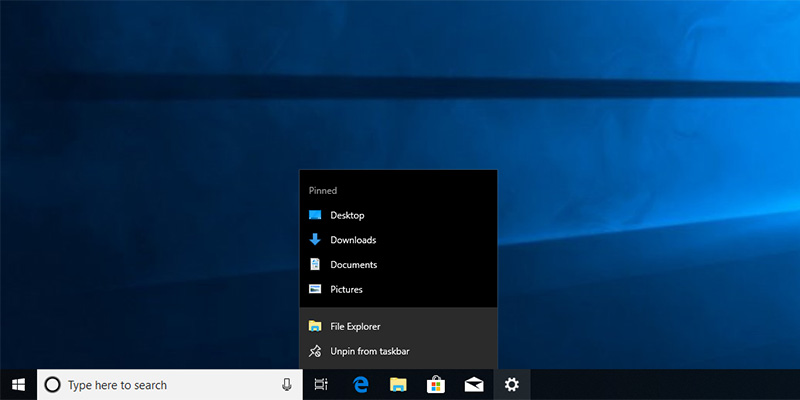The height and width of the screenshot is (400, 800).
Task: Select Desktop in the pinned jump list
Action: pos(347,215)
